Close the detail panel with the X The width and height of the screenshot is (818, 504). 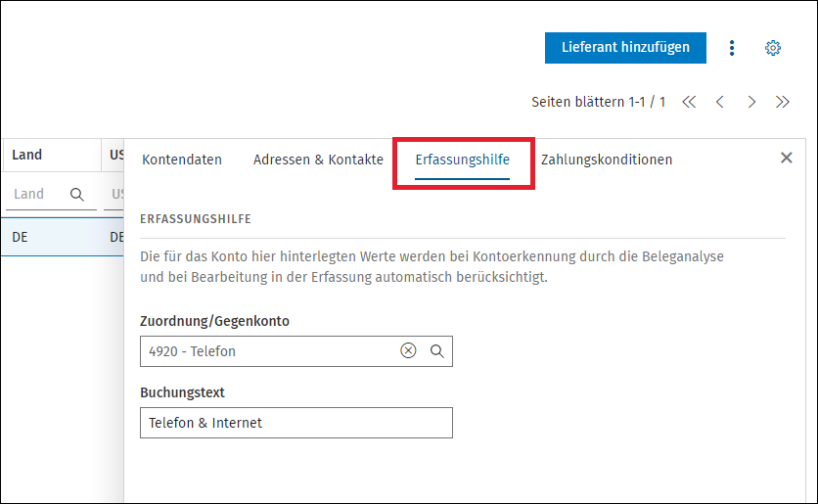tap(786, 158)
